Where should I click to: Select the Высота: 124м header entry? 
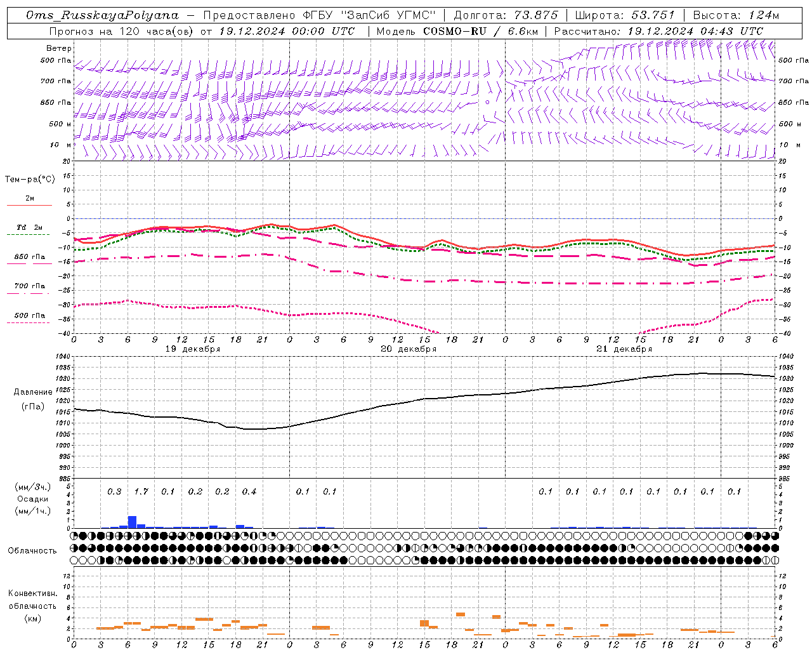pyautogui.click(x=735, y=15)
